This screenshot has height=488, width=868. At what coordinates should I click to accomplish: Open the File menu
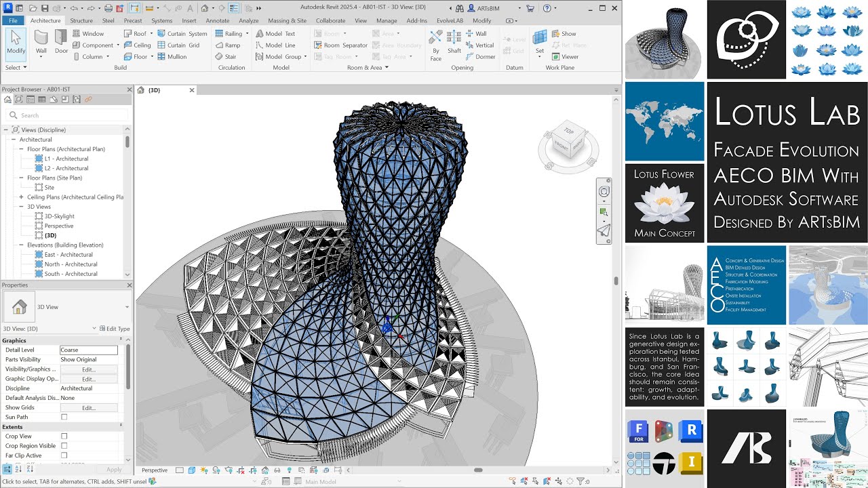pyautogui.click(x=13, y=20)
